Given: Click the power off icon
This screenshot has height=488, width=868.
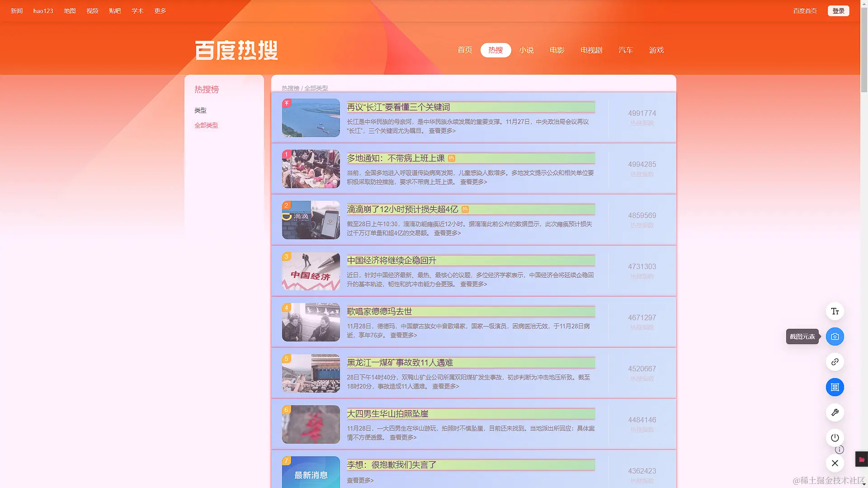Looking at the screenshot, I should 835,437.
